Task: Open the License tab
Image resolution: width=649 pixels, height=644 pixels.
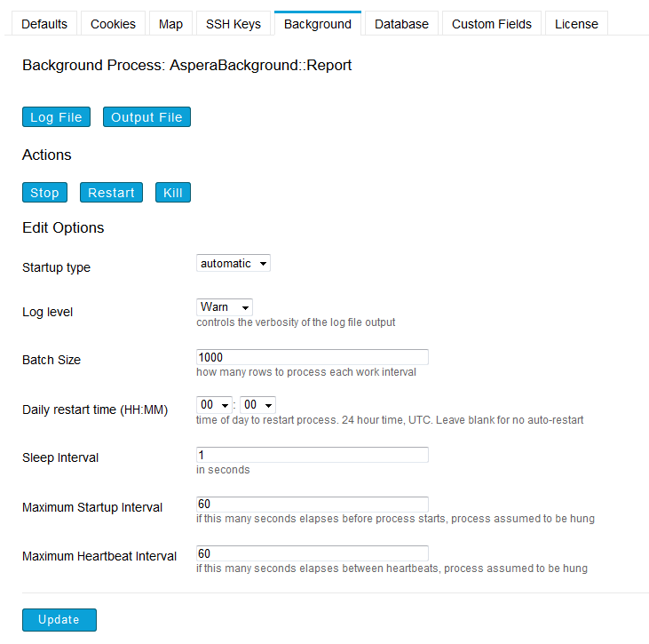Action: click(576, 24)
